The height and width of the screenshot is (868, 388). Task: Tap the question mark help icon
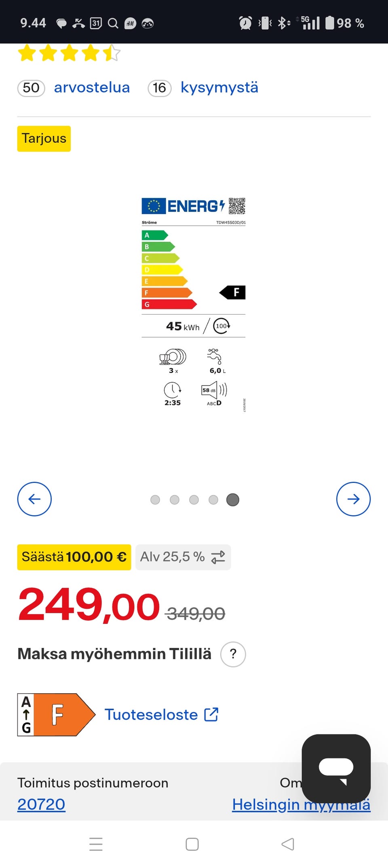pyautogui.click(x=233, y=654)
